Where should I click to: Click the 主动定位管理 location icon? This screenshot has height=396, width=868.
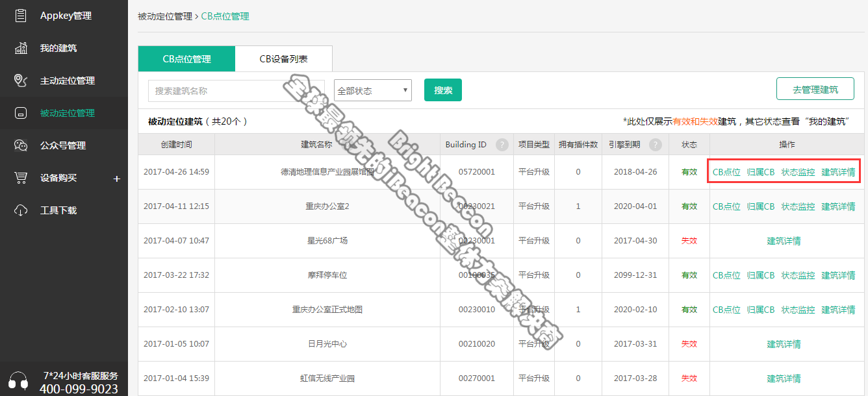[21, 80]
